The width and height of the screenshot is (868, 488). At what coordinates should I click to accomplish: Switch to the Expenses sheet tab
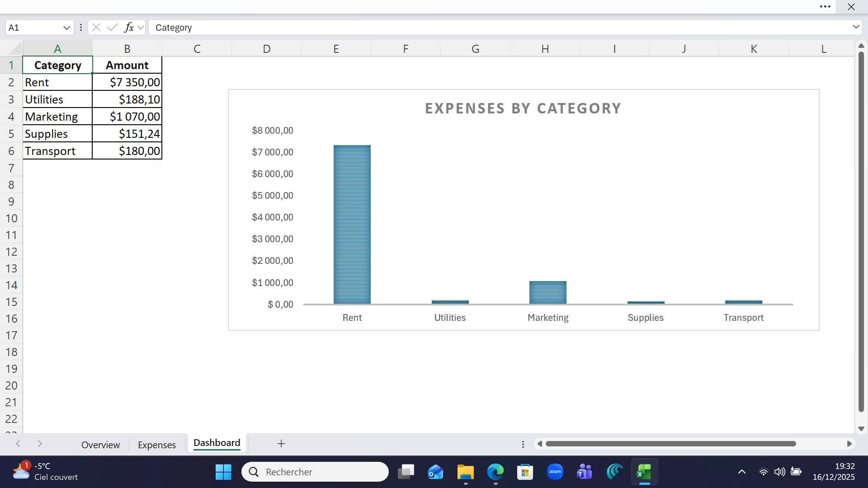156,445
